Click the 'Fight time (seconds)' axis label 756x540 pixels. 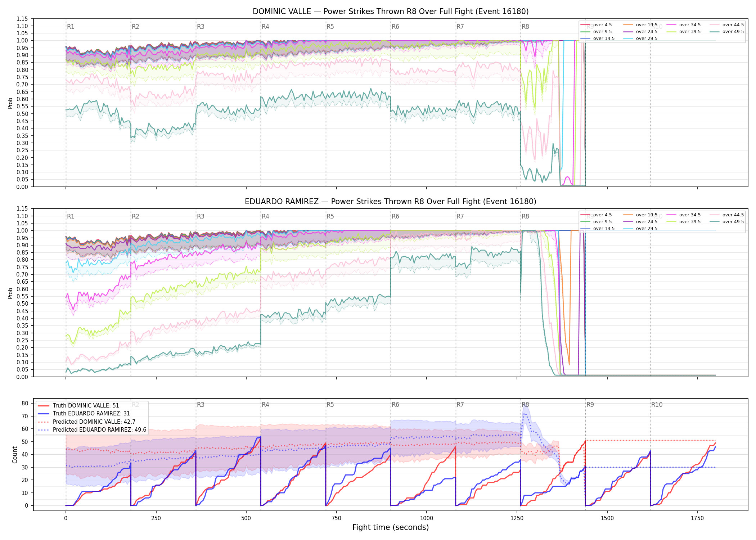(x=391, y=527)
